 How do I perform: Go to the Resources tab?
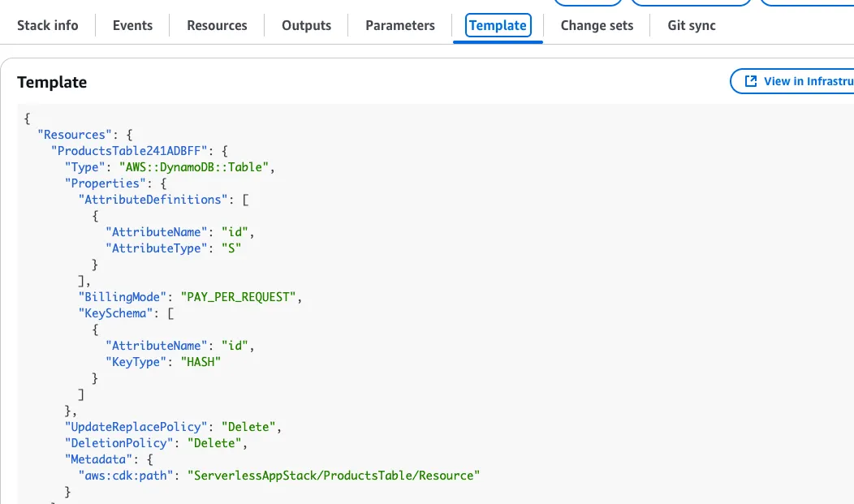[217, 26]
